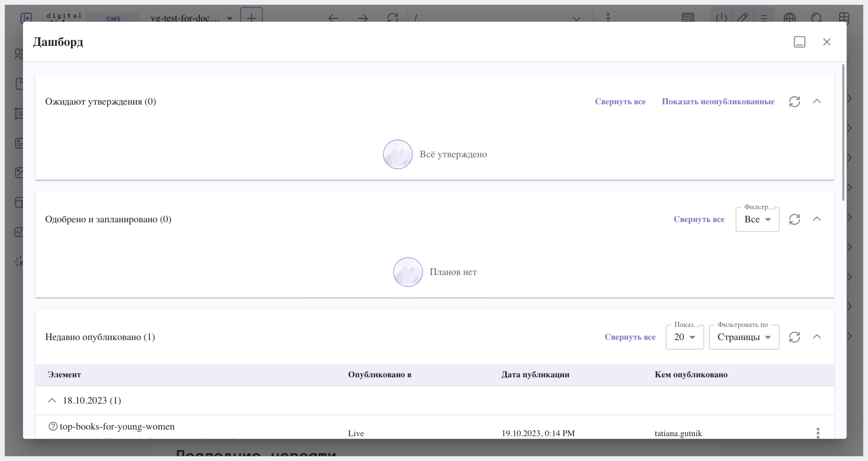Image resolution: width=868 pixels, height=461 pixels.
Task: Refresh the Ожидают утверждения section
Action: click(x=794, y=101)
